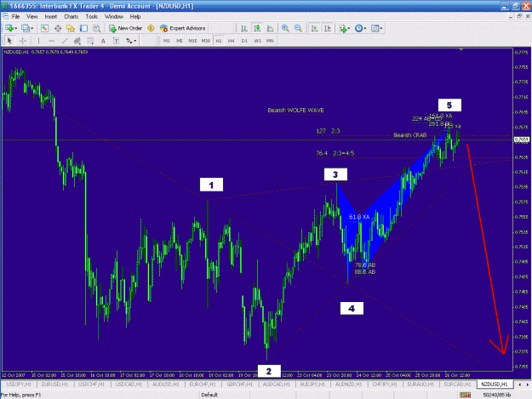Open the Navigator star-folder icon
532x399 pixels.
coord(71,28)
